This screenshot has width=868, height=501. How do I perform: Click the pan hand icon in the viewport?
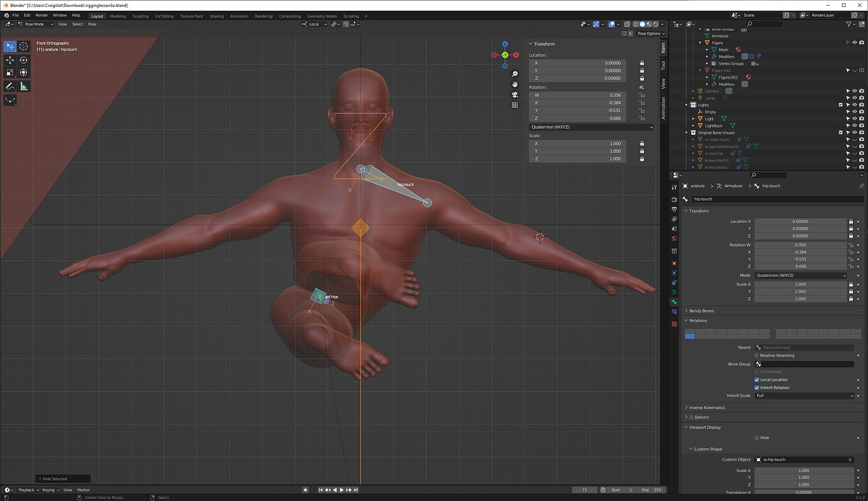pos(515,84)
